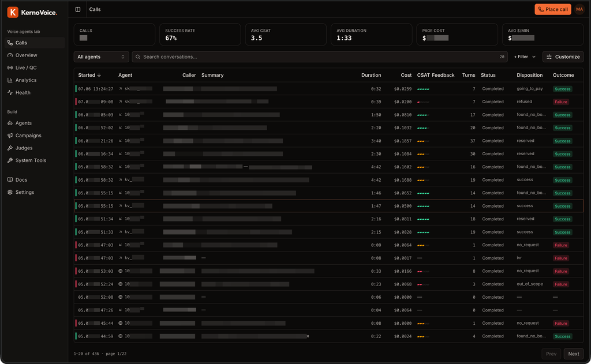
Task: Open the Analytics chart icon
Action: coord(10,80)
